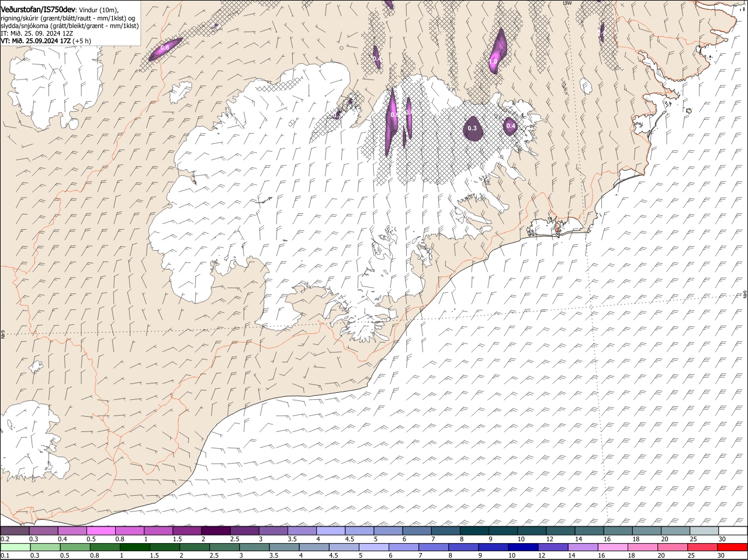The width and height of the screenshot is (748, 560).
Task: Click the 0.1 label under rain legend
Action: coord(5,555)
